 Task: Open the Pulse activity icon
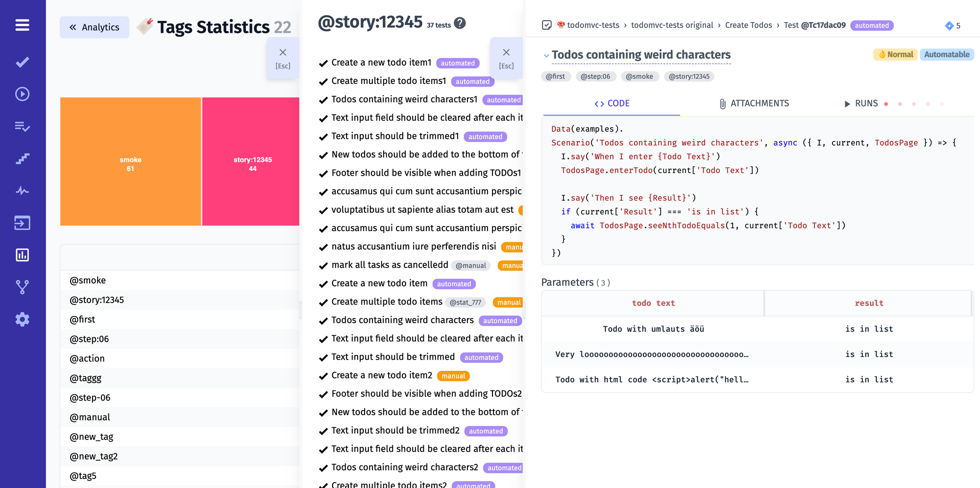(22, 191)
